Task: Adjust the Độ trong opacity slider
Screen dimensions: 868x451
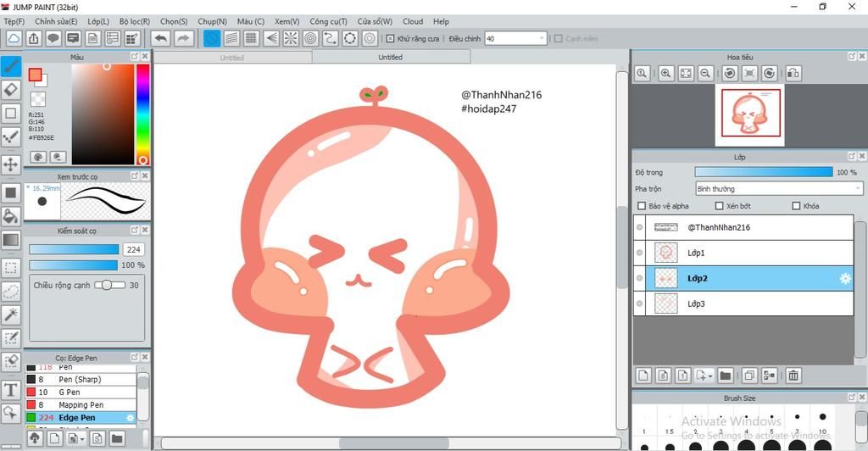Action: pos(764,172)
